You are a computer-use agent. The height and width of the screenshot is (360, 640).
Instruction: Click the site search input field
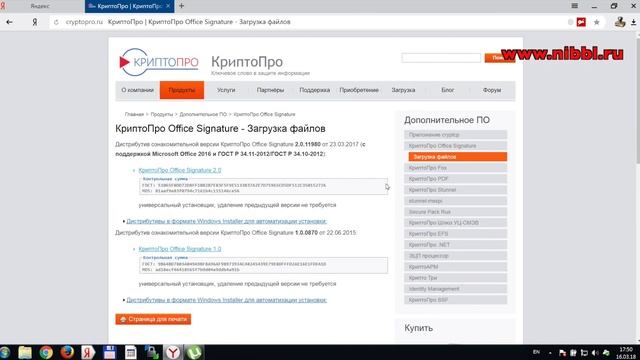(x=441, y=58)
